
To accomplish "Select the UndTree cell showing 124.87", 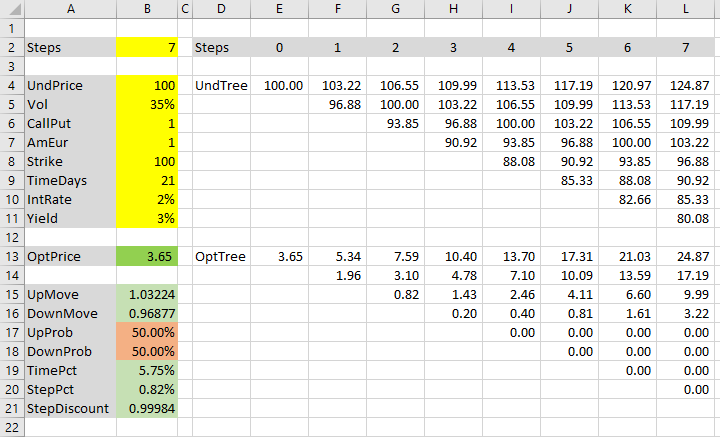I will point(685,85).
